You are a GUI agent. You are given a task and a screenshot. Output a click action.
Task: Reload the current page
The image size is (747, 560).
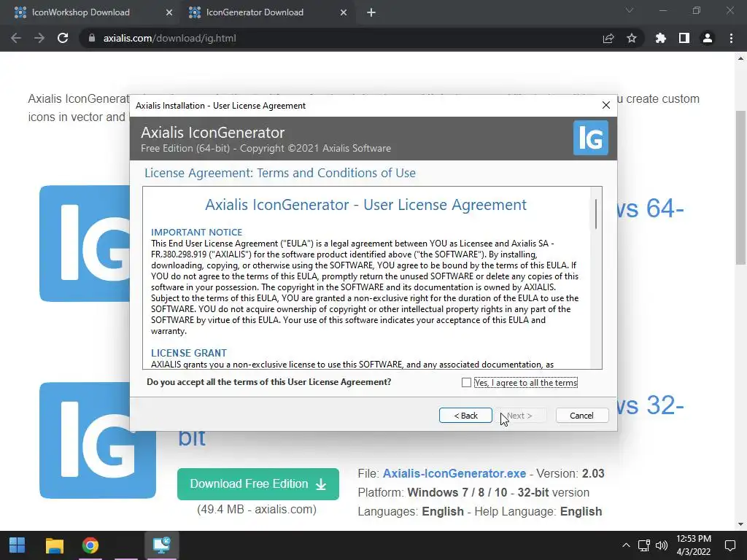point(63,38)
